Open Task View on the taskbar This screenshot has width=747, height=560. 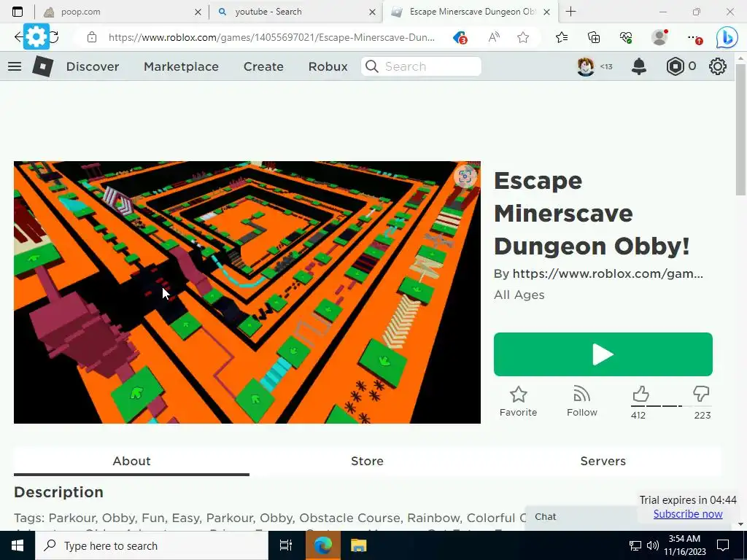(x=286, y=545)
